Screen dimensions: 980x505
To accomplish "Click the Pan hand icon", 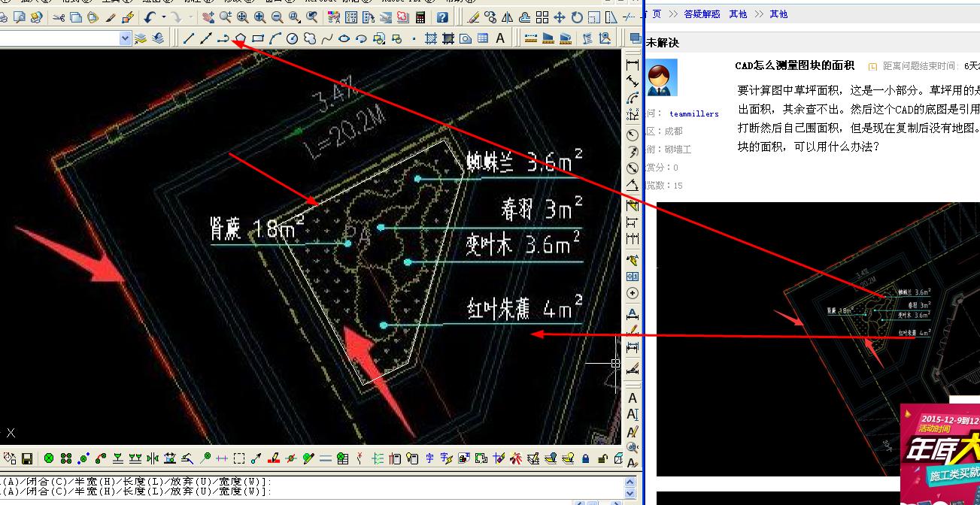I will [208, 17].
